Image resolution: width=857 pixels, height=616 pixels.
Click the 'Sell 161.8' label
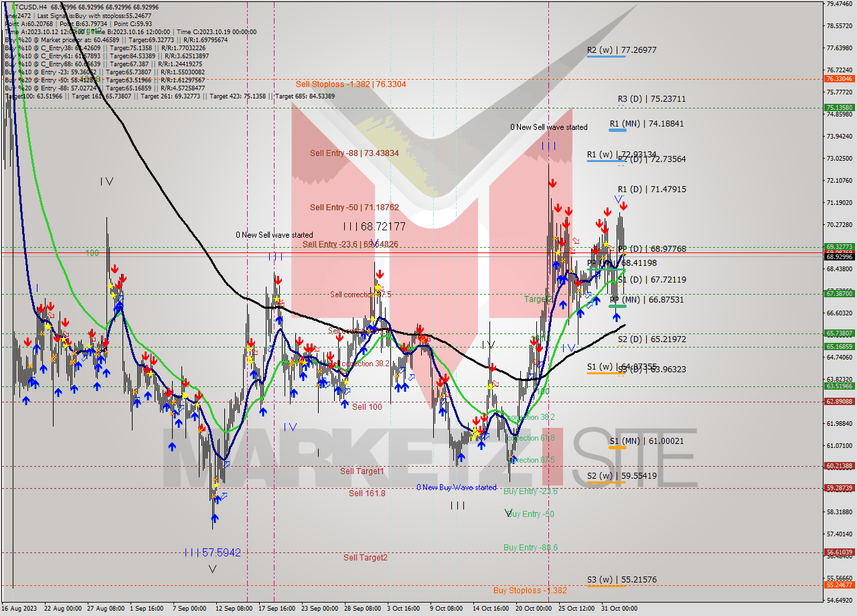[x=367, y=493]
